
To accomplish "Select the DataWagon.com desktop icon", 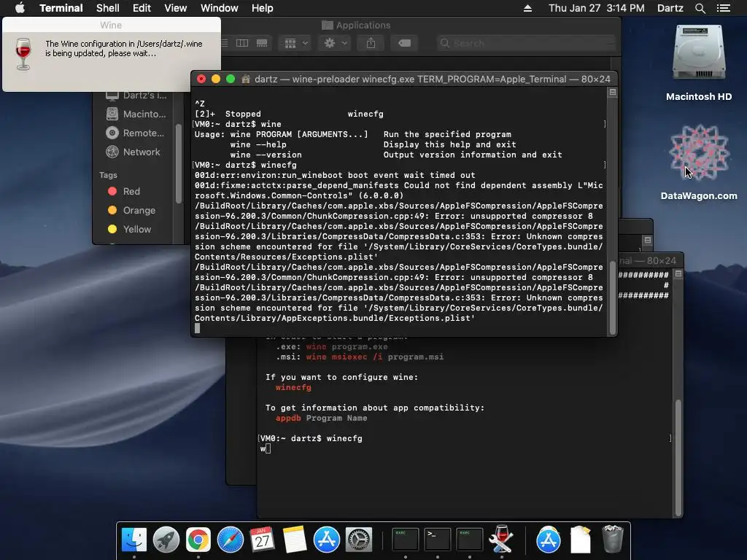I will tap(699, 162).
